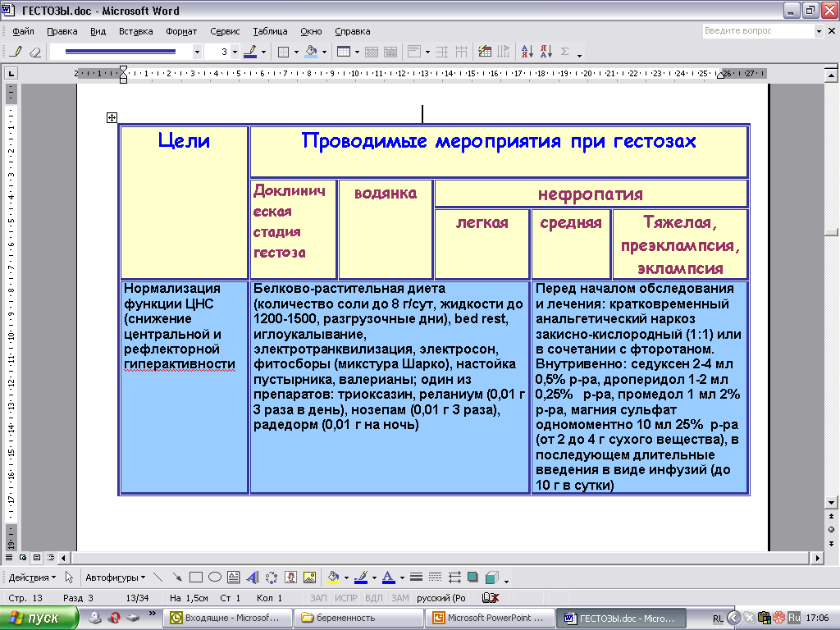Open the беременность folder taskbar button
The height and width of the screenshot is (630, 840).
tap(359, 618)
